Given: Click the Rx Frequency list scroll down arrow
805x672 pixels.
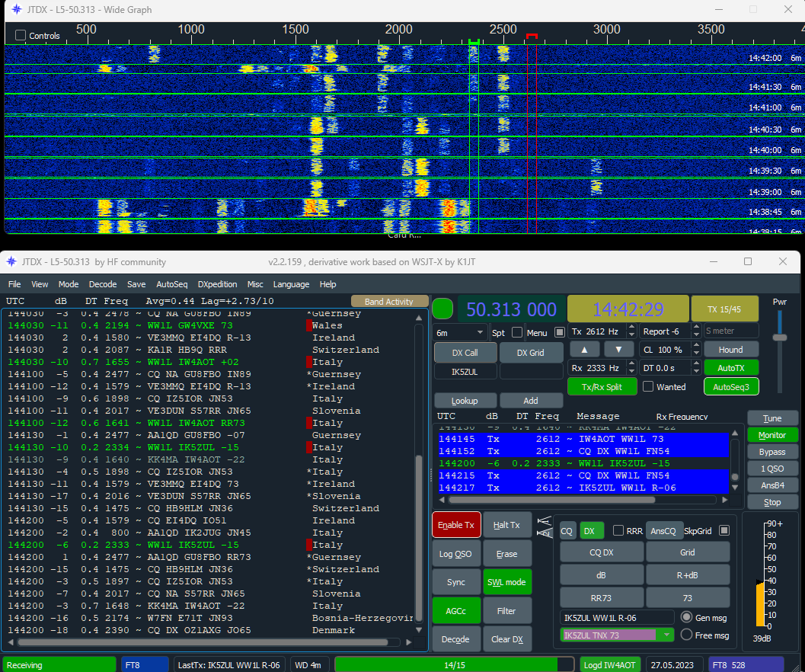Looking at the screenshot, I should point(735,488).
